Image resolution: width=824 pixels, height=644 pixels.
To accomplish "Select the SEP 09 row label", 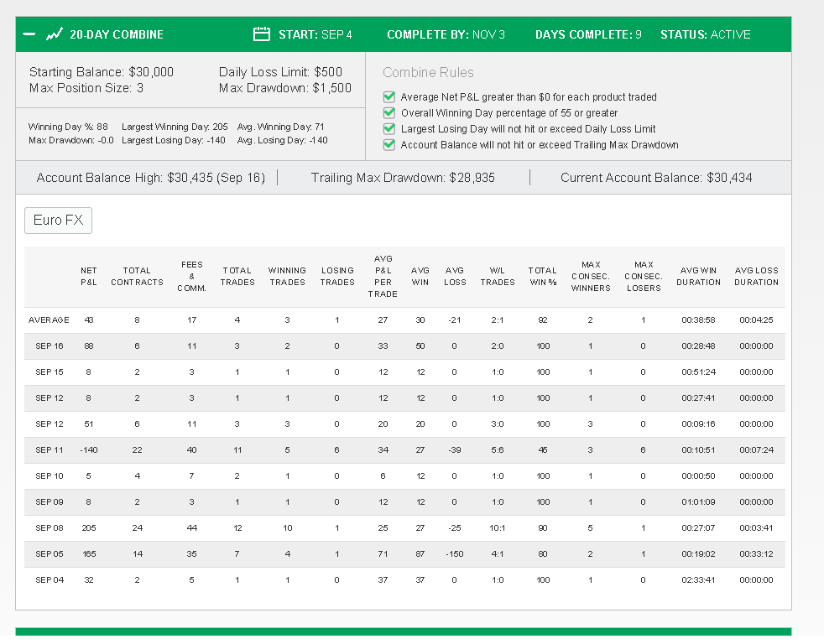I will (50, 502).
